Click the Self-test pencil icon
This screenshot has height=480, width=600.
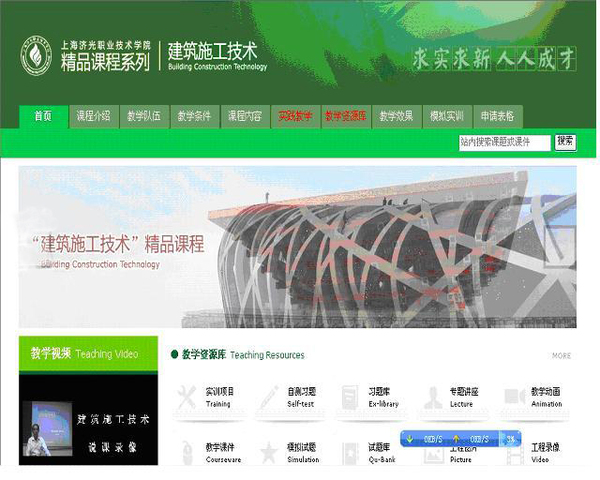tap(269, 397)
